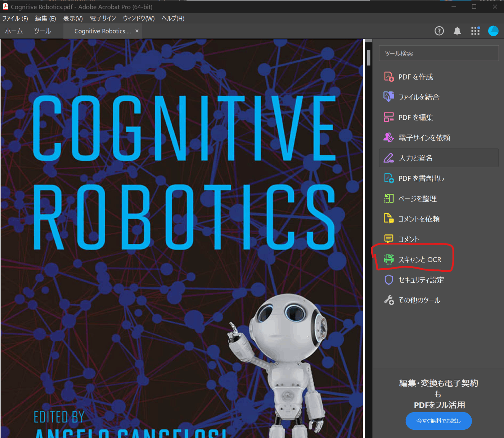This screenshot has width=504, height=438.
Task: Open the 編集 (E) menu
Action: click(x=45, y=18)
